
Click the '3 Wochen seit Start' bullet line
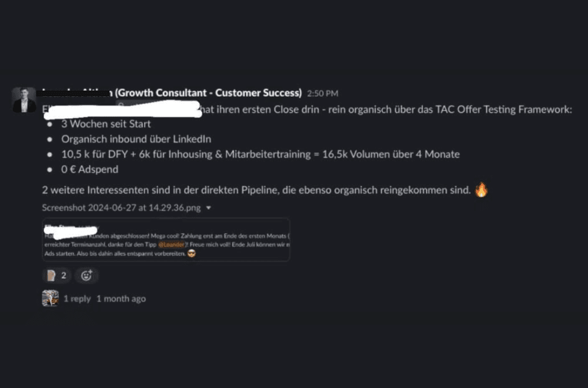106,123
